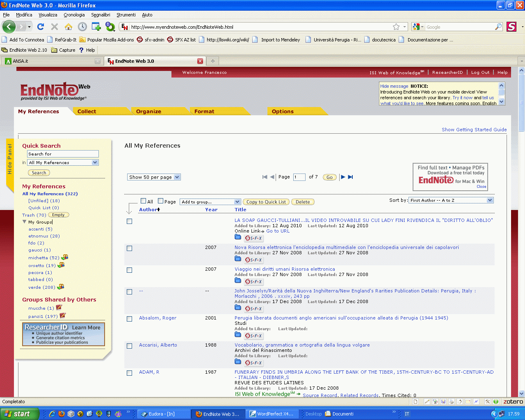This screenshot has width=525, height=420.
Task: Open the Zotero pane from status bar
Action: click(513, 402)
